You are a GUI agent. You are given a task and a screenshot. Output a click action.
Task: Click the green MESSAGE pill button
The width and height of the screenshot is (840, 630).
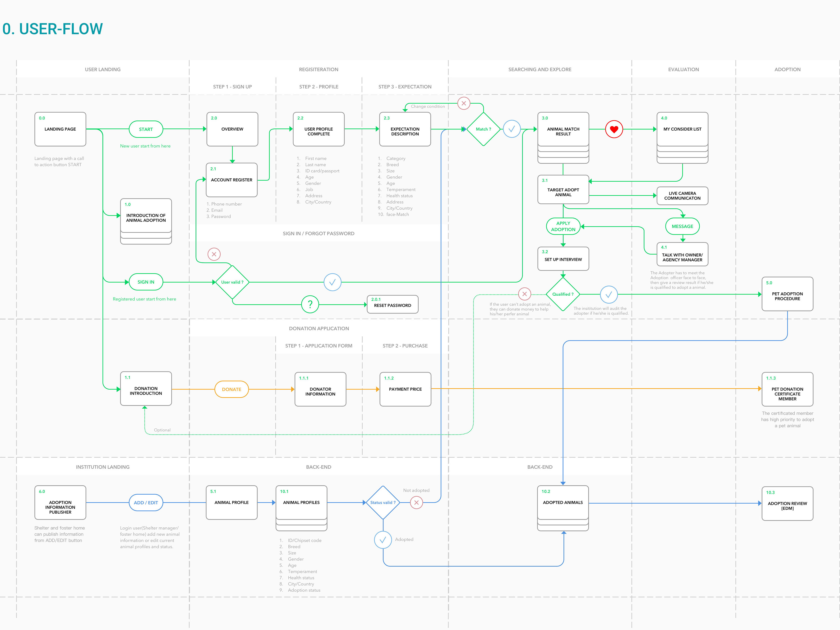pyautogui.click(x=682, y=226)
